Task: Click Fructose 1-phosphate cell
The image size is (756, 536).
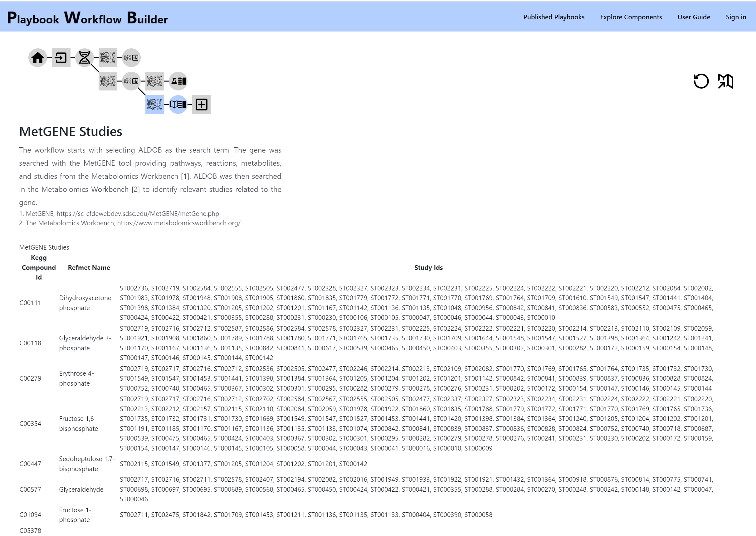Action: [75, 515]
